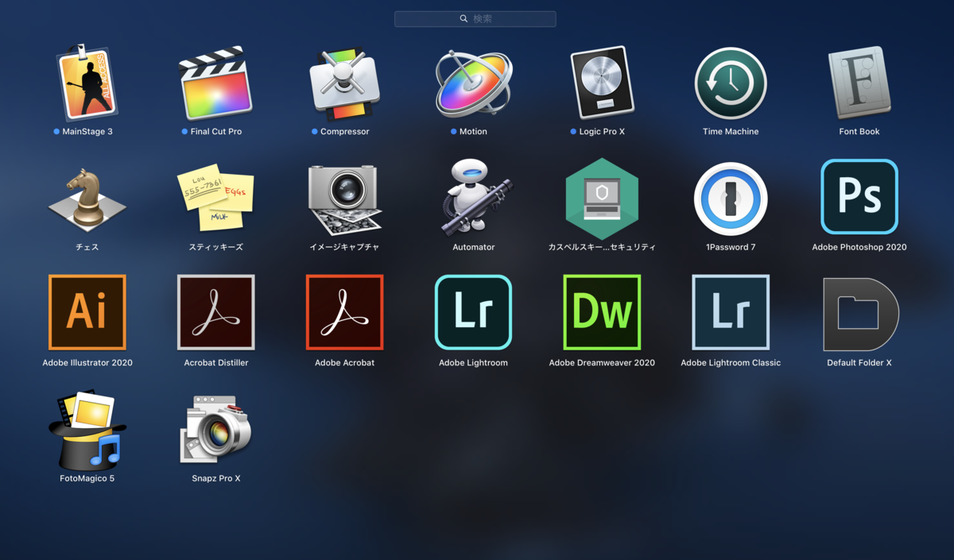
Task: Click the magnifying glass in the search field
Action: click(x=463, y=18)
